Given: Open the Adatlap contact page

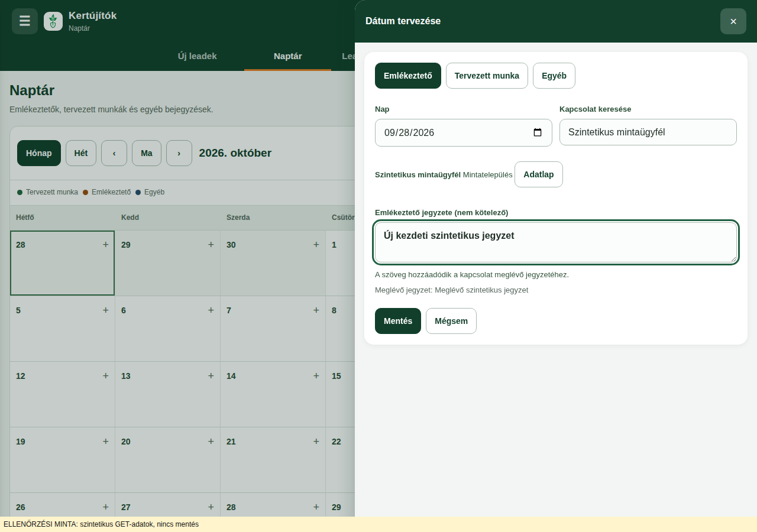Looking at the screenshot, I should pos(539,174).
